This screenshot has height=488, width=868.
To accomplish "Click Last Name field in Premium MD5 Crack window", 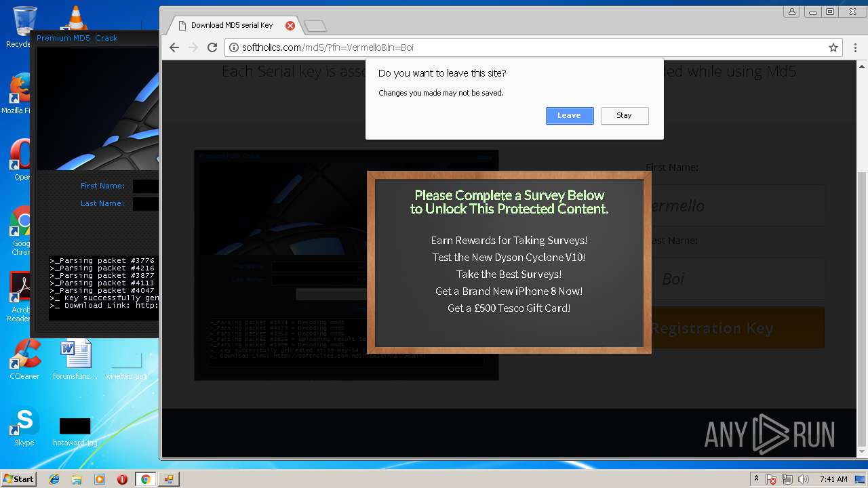I will (146, 204).
